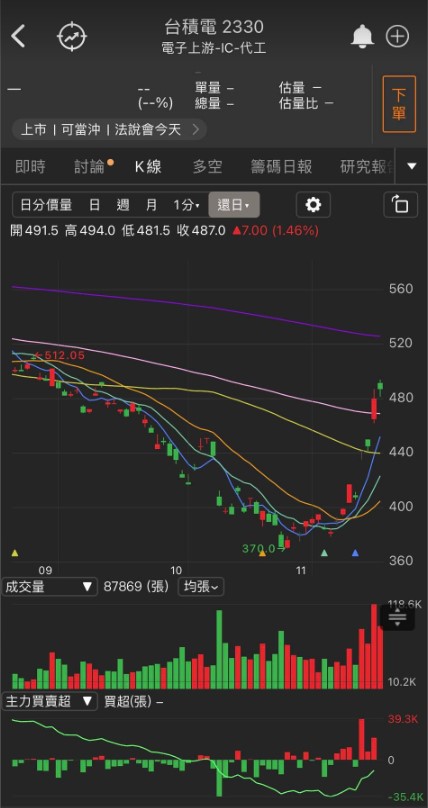
Task: Tap the blue triangle event marker
Action: 355,553
